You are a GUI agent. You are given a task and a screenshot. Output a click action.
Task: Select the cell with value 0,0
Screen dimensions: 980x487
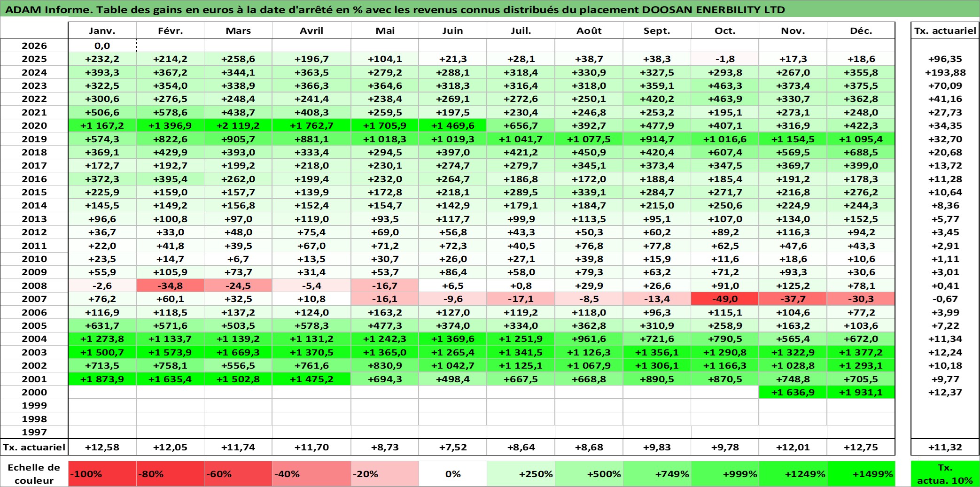click(x=102, y=46)
